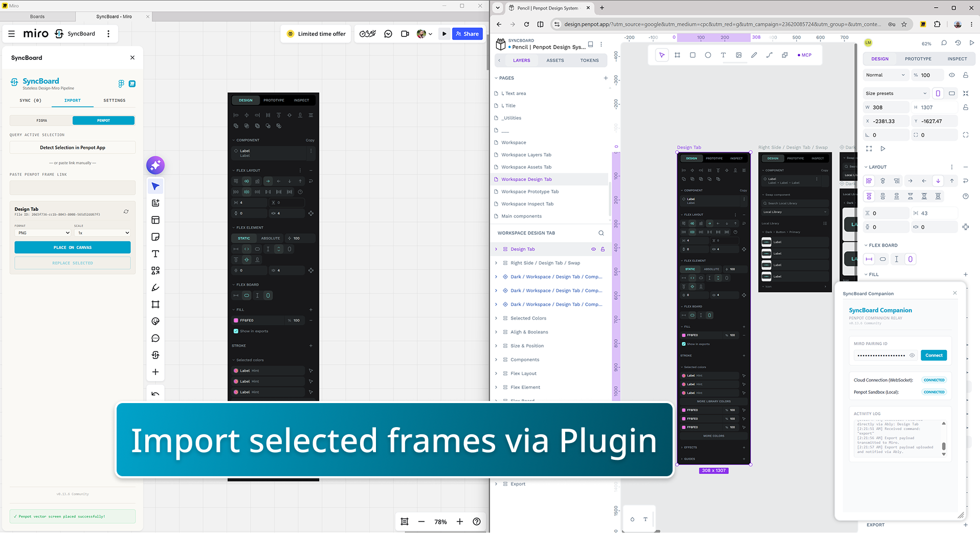Screen dimensions: 980x533
Task: Open Penpot comments bubble icon
Action: [x=944, y=43]
